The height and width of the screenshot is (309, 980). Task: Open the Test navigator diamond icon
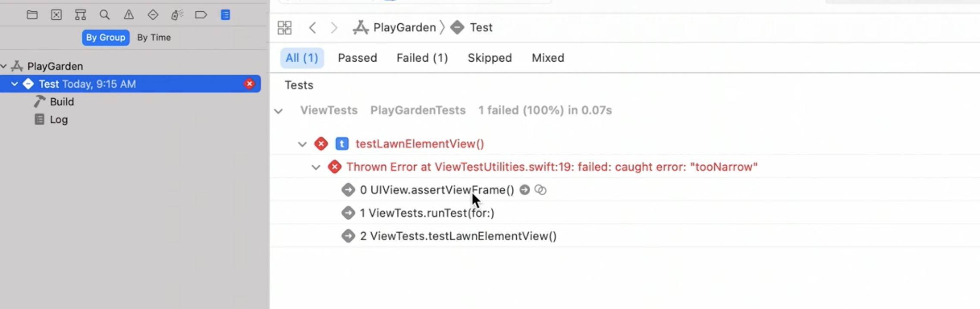pyautogui.click(x=153, y=15)
